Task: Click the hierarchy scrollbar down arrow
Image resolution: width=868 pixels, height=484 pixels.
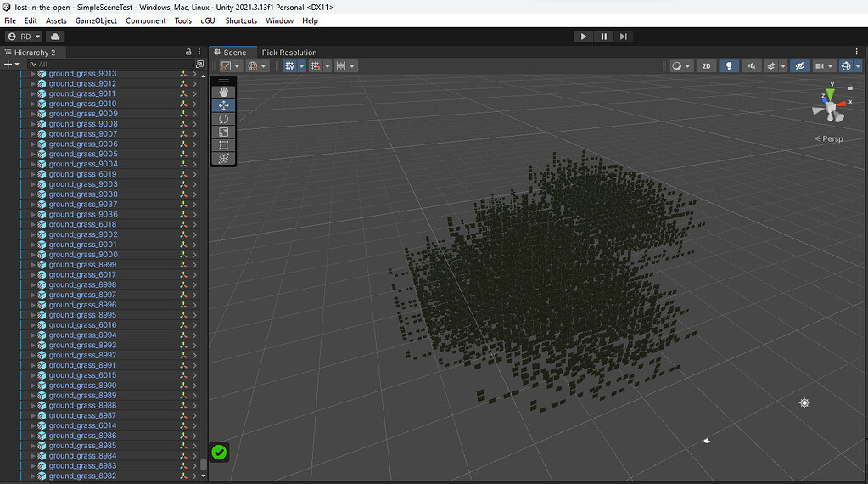Action: [203, 476]
